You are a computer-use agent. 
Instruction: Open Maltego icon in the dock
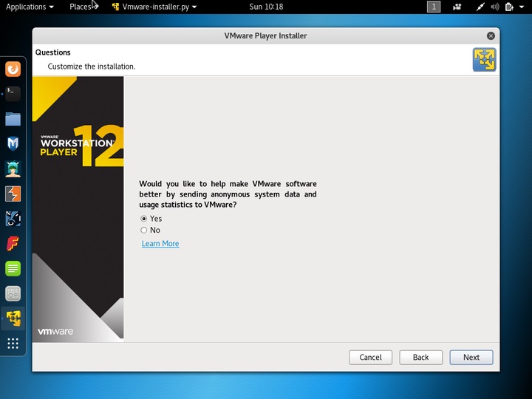pyautogui.click(x=13, y=219)
